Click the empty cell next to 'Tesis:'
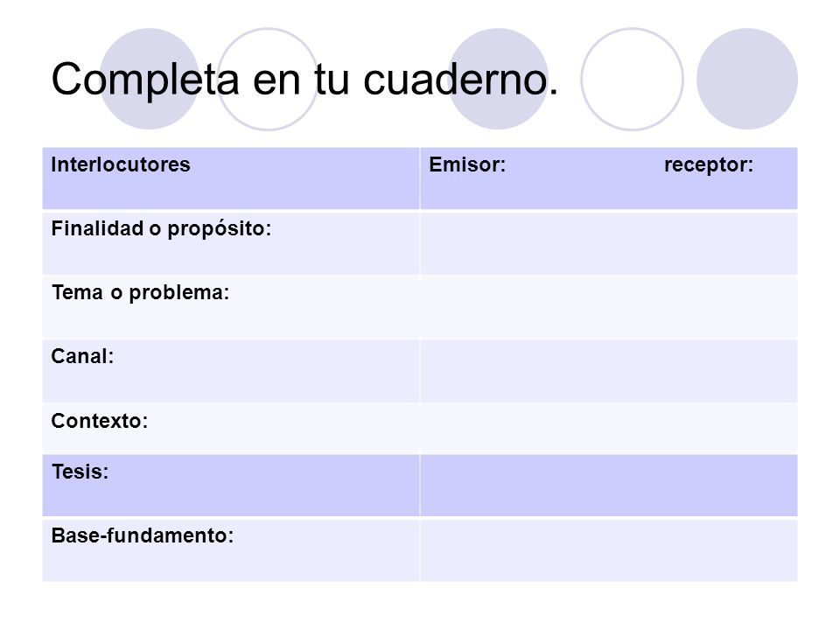Image resolution: width=840 pixels, height=630 pixels. click(x=609, y=486)
